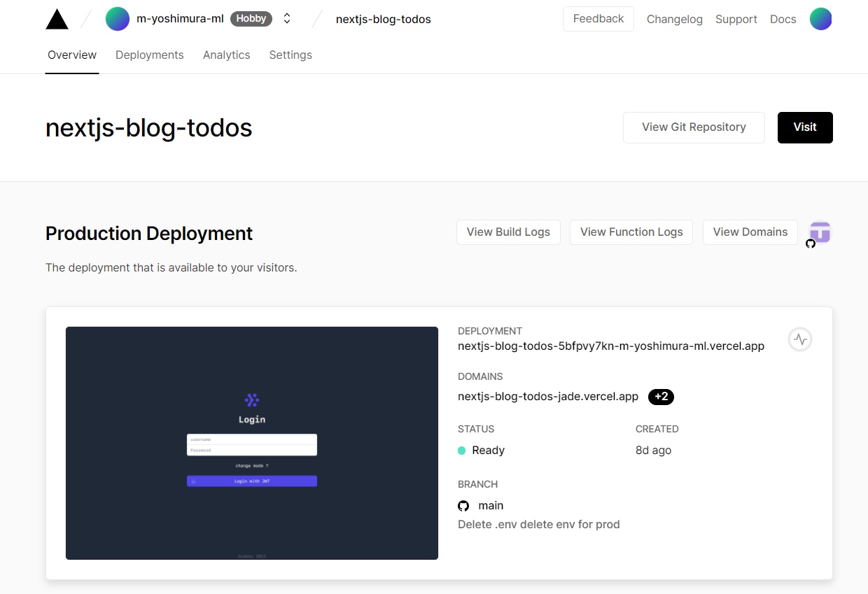The width and height of the screenshot is (868, 594).
Task: Open the project Settings tab
Action: click(x=290, y=55)
